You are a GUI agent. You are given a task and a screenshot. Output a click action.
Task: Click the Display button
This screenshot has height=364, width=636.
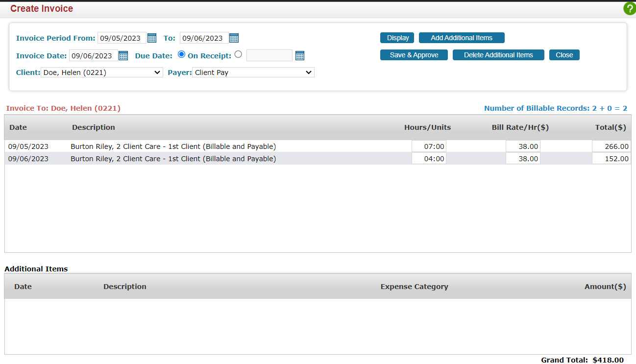(x=397, y=38)
